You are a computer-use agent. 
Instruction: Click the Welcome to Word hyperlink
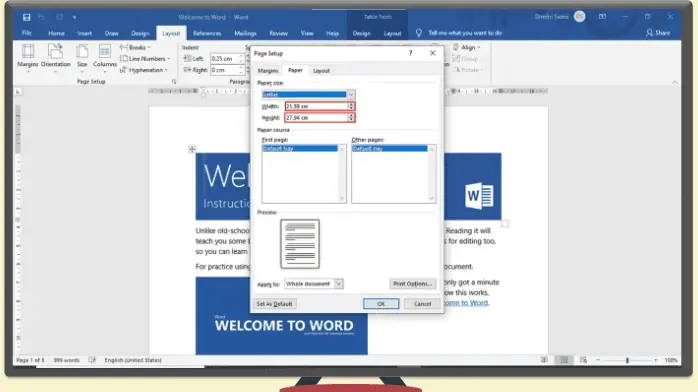pyautogui.click(x=466, y=303)
